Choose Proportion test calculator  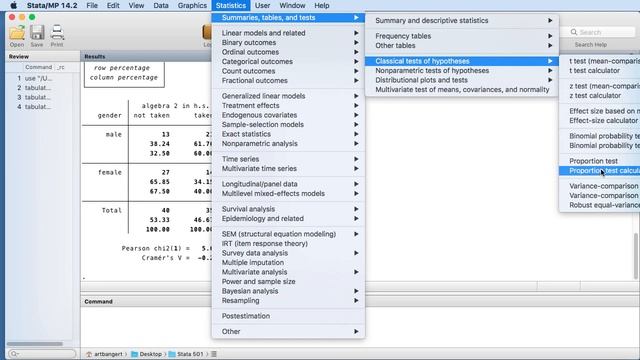[600, 171]
